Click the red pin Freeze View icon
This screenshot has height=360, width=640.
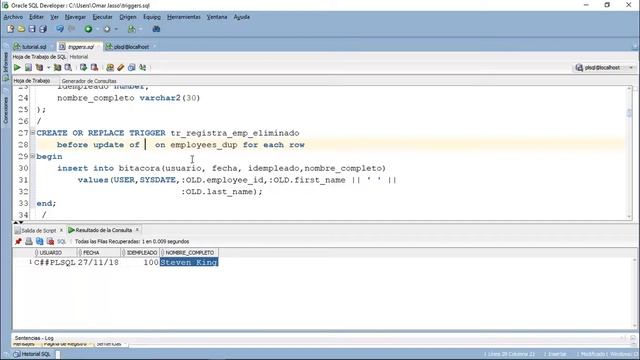click(x=18, y=242)
